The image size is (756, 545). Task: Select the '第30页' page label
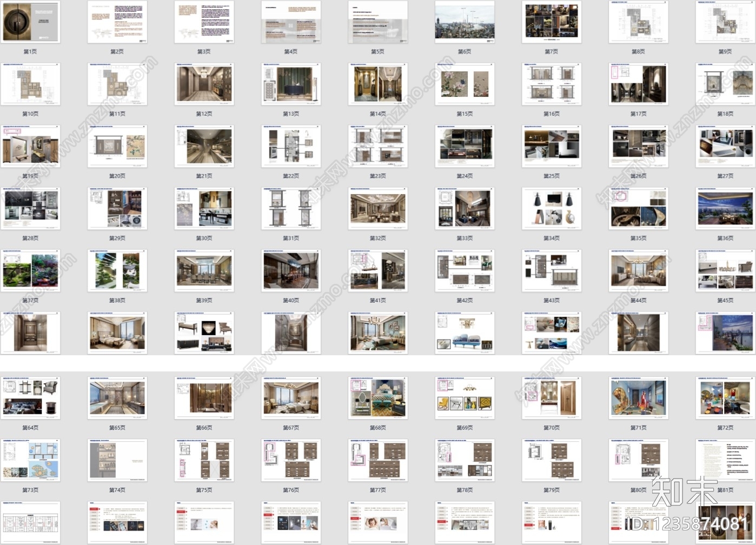(x=204, y=238)
